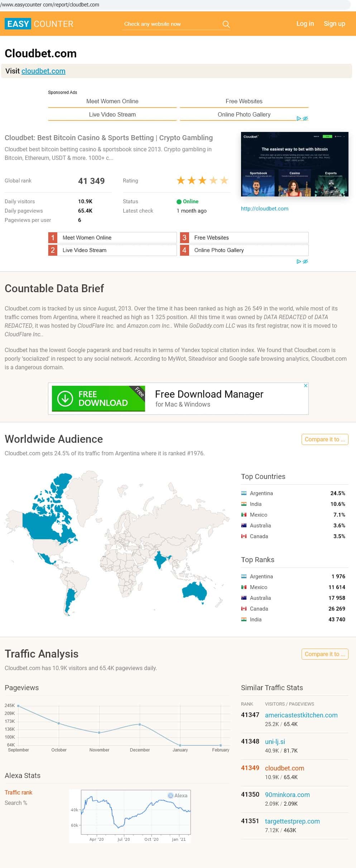Select numbered ad 1 'Meet Women Online'
Viewport: 356px width, 868px height.
tap(112, 238)
